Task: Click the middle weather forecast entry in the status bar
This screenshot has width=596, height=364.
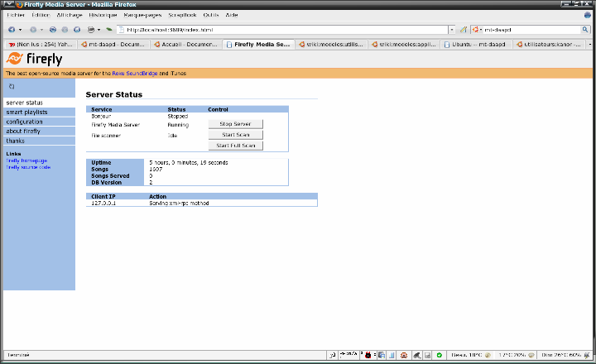Action: [x=517, y=355]
